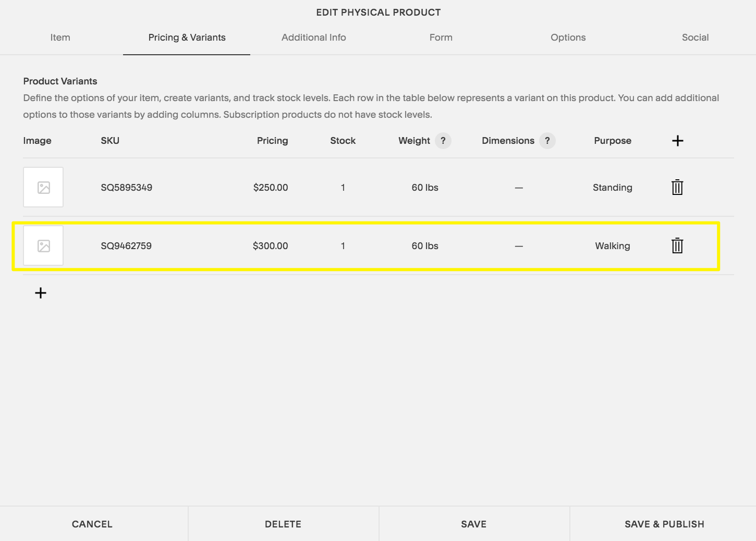This screenshot has height=541, width=756.
Task: Open the Additional Info tab
Action: point(314,38)
